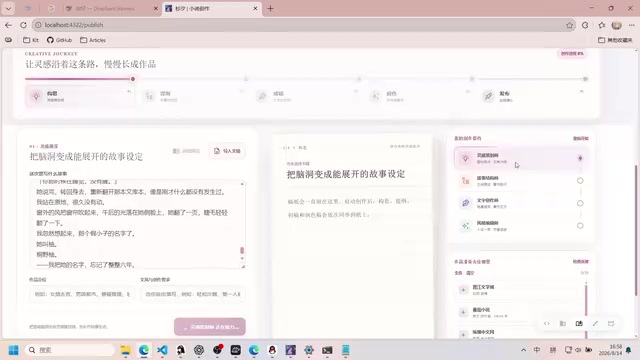Click the lightbulb icon of the first agent card
Image resolution: width=640 pixels, height=360 pixels.
coord(465,158)
